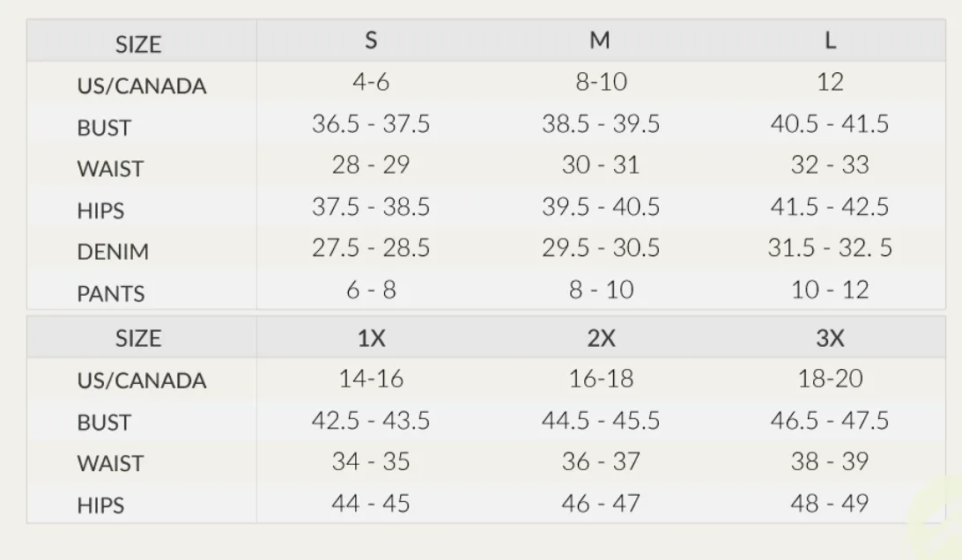The image size is (962, 560).
Task: Click the M waist value 30 - 31
Action: coord(601,165)
